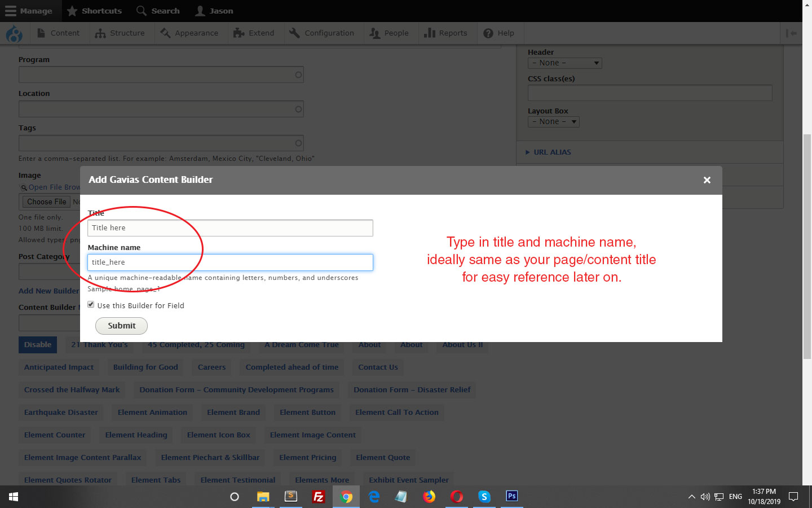Open the Content menu

[59, 33]
